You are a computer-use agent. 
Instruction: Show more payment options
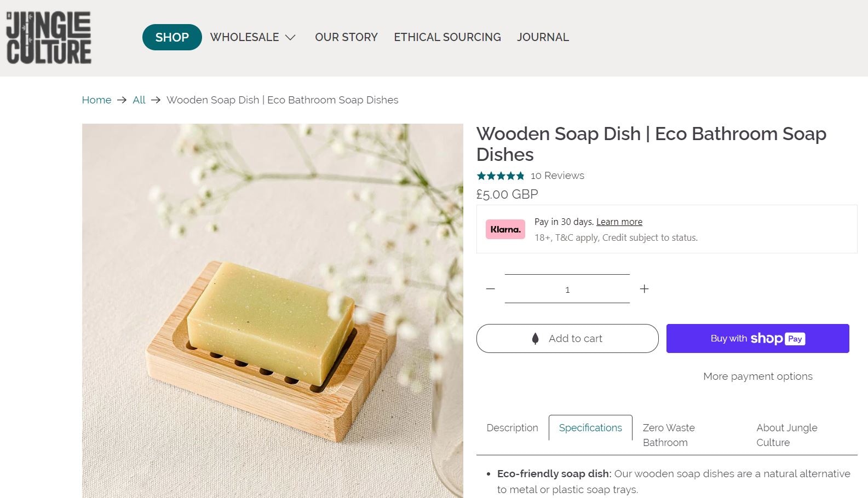(x=757, y=377)
